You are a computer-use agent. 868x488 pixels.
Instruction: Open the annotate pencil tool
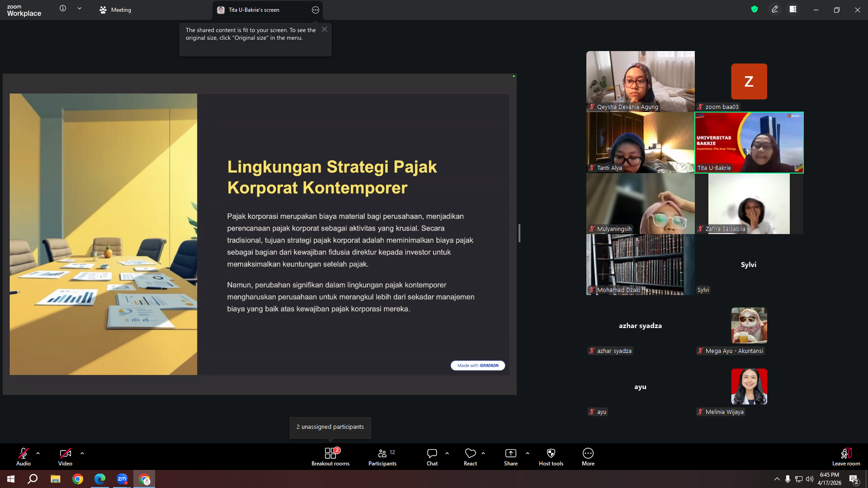tap(775, 9)
